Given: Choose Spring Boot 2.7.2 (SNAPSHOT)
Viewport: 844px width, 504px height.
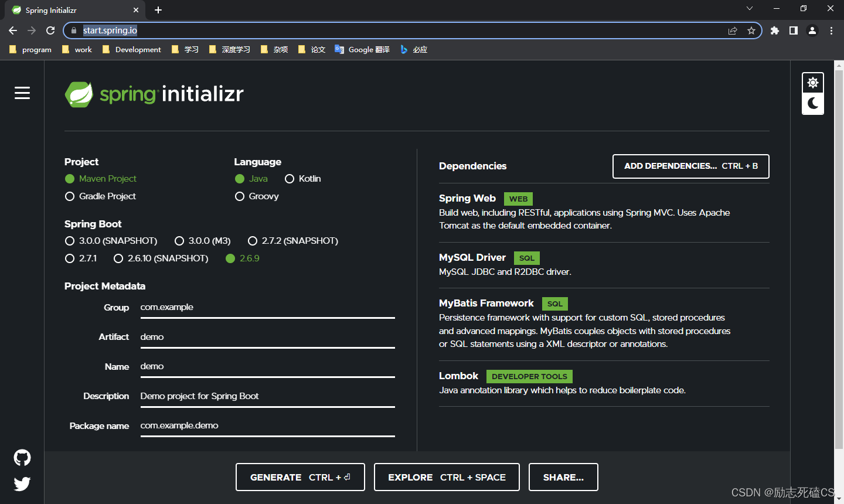Looking at the screenshot, I should click(x=293, y=241).
